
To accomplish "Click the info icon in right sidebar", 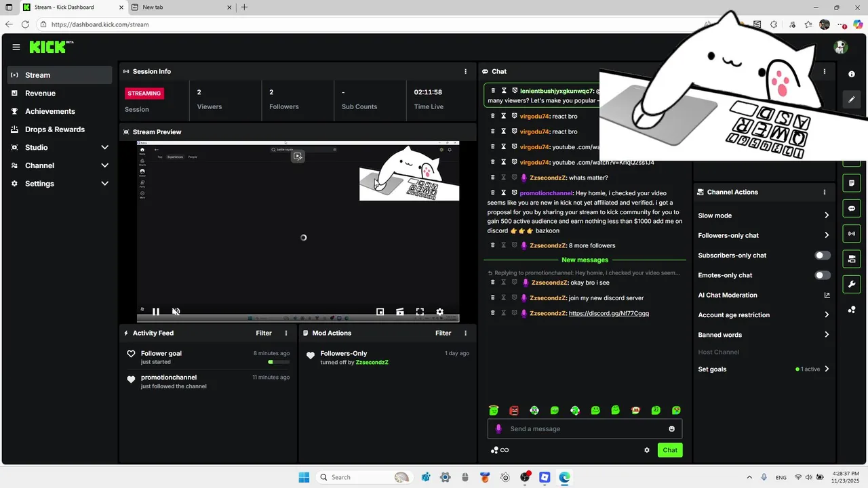I will pos(852,74).
